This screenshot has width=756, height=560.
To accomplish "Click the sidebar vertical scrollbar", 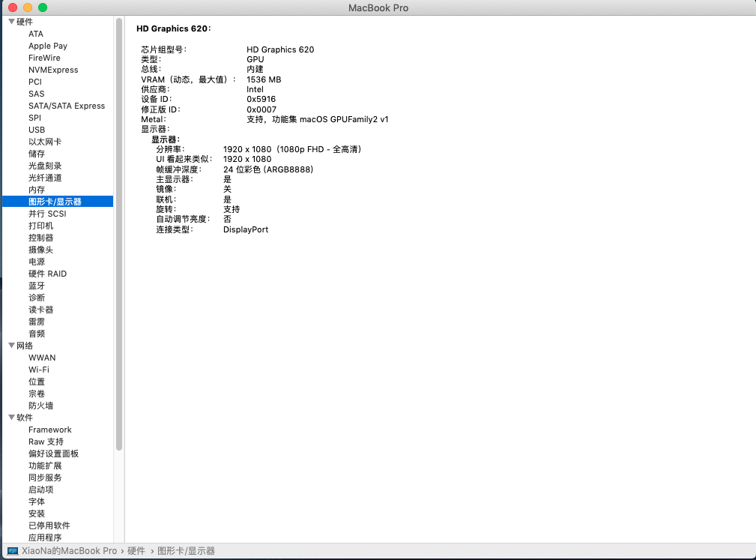I will 119,235.
